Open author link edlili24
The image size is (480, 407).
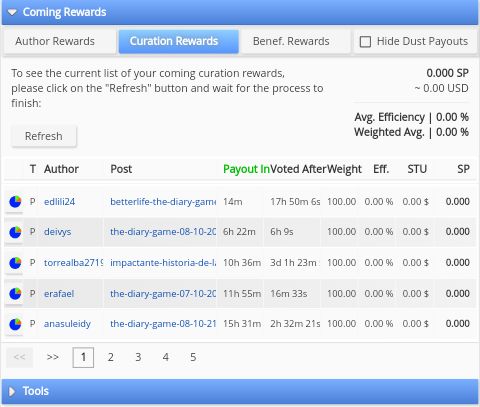pos(59,202)
